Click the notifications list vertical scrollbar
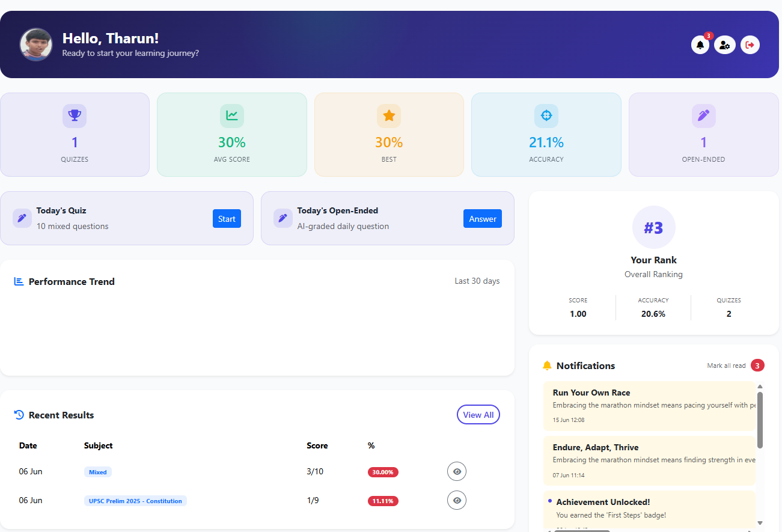Viewport: 782px width, 532px height. point(760,420)
